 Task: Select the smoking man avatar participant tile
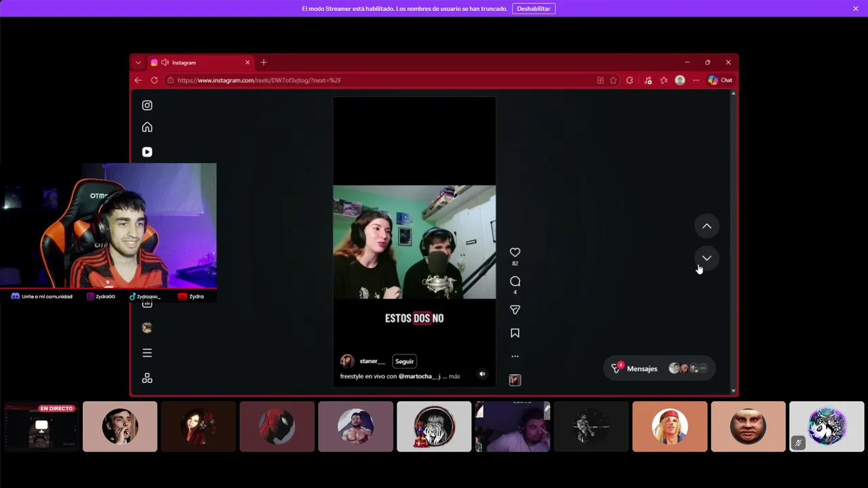pyautogui.click(x=120, y=426)
